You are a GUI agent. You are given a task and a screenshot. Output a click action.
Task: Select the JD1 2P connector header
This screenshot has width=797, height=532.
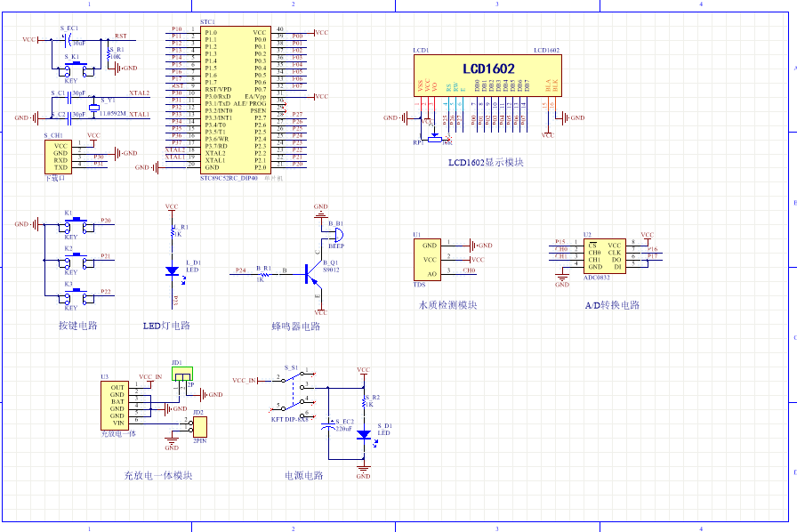tap(181, 378)
